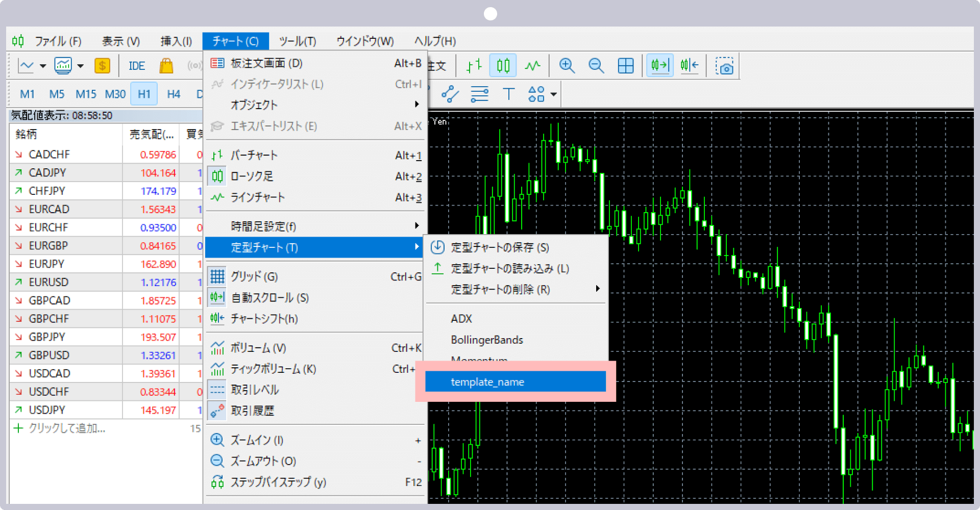Viewport: 980px width, 510px height.
Task: Click クリックして追加 to add a symbol
Action: point(66,428)
